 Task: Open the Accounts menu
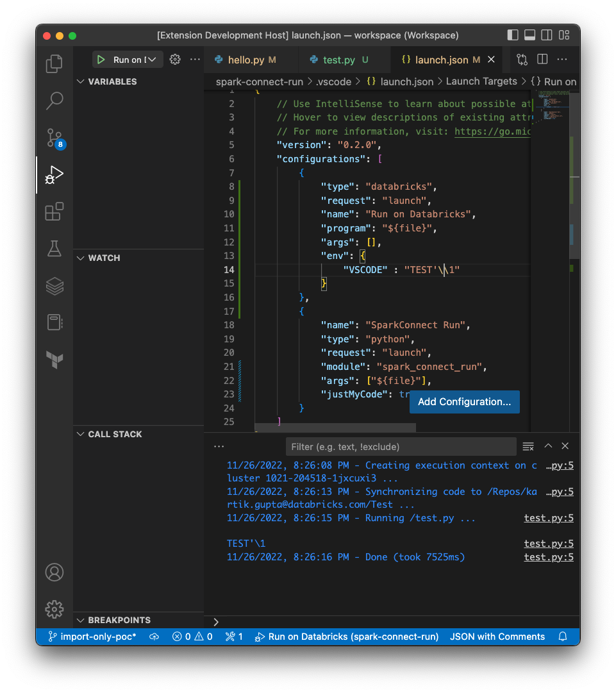click(x=54, y=572)
